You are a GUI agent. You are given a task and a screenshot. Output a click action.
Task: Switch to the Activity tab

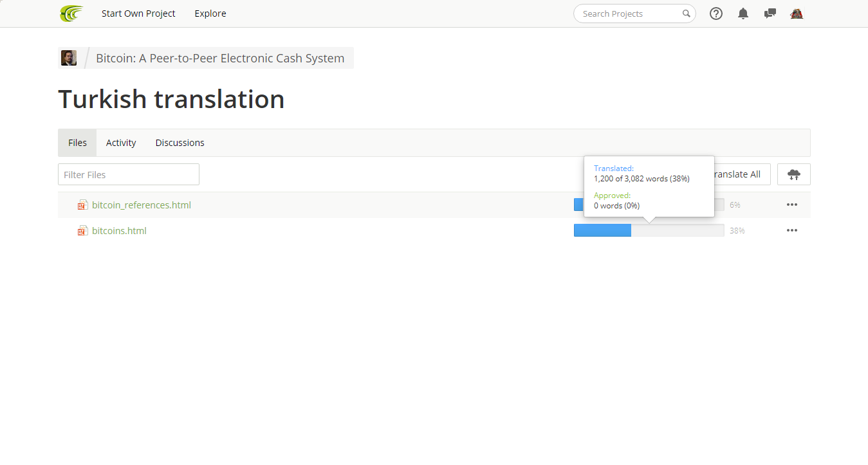[x=121, y=143]
